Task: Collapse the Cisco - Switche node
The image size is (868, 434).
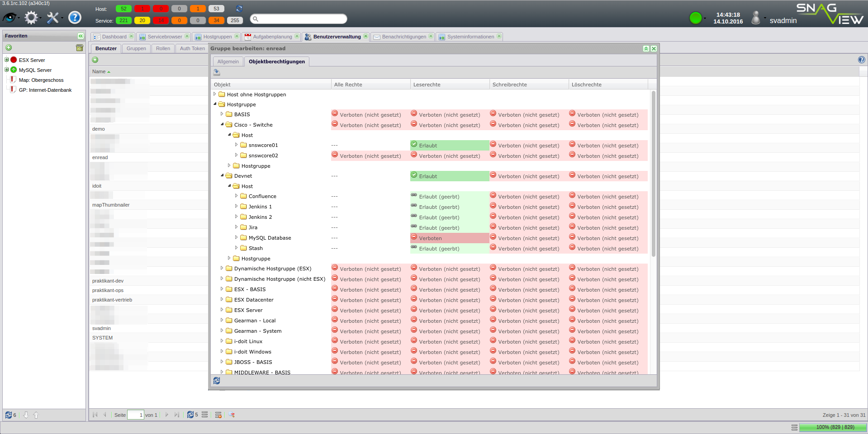Action: [x=222, y=124]
